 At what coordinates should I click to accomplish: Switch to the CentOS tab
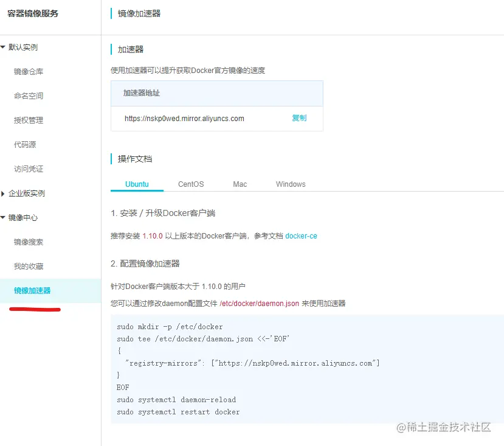[x=191, y=184]
